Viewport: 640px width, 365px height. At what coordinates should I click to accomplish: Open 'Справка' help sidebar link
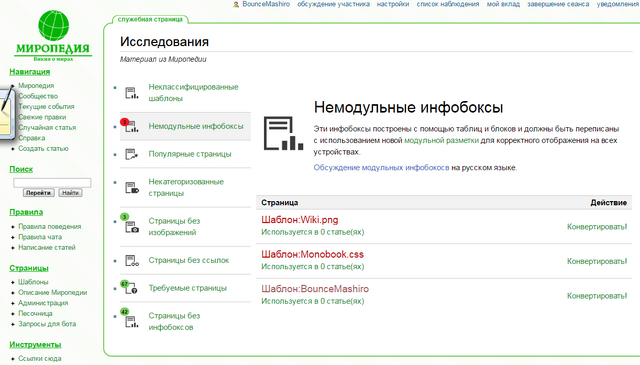[31, 138]
